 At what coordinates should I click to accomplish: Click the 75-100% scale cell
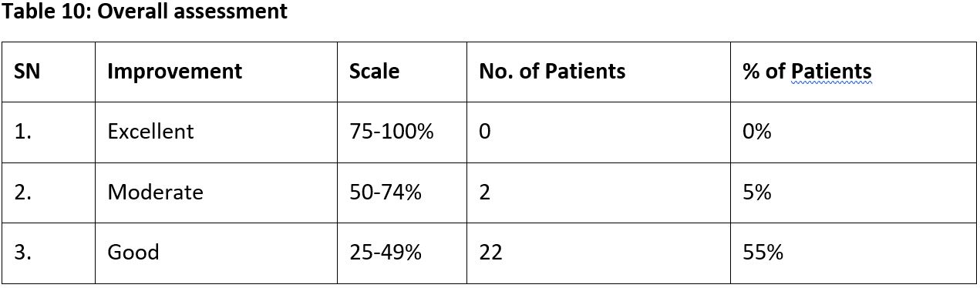tap(402, 132)
